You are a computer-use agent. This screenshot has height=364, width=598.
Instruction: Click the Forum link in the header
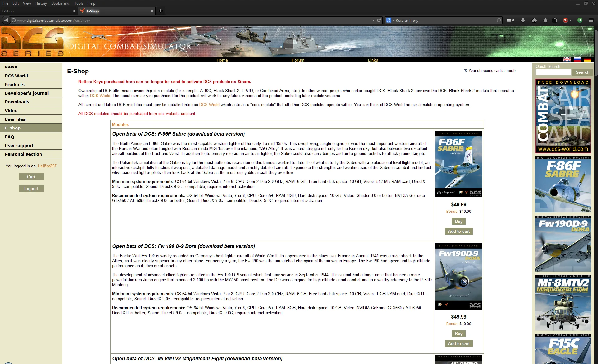[298, 60]
